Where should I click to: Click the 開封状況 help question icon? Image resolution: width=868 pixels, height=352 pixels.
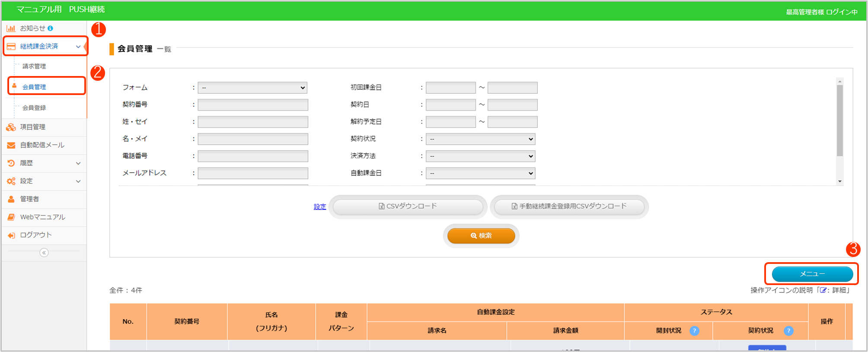click(694, 331)
